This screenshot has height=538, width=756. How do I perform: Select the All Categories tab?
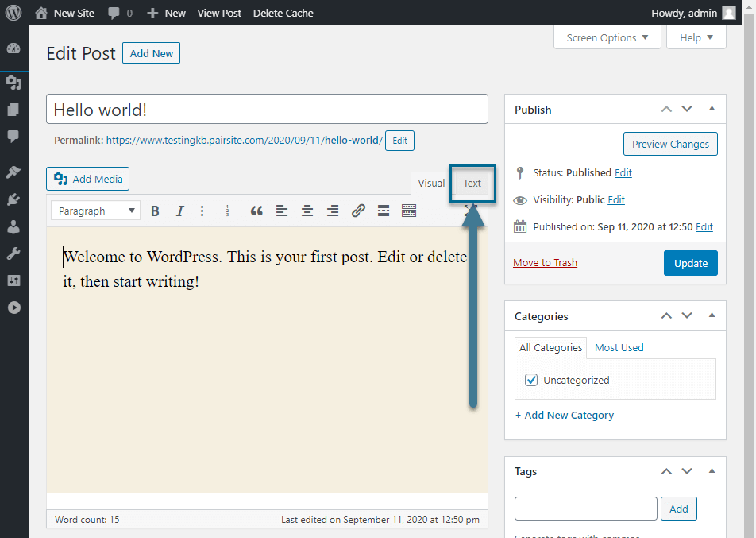pyautogui.click(x=550, y=347)
